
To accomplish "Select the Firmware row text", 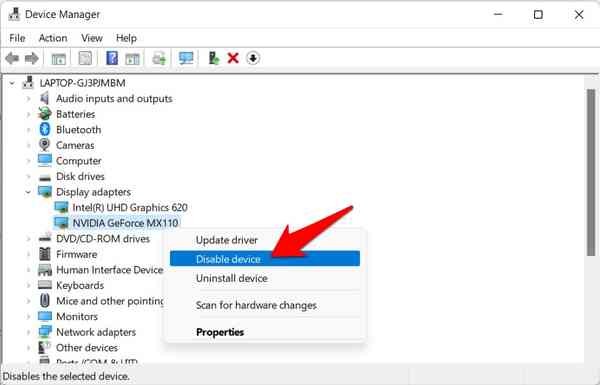I will (77, 254).
